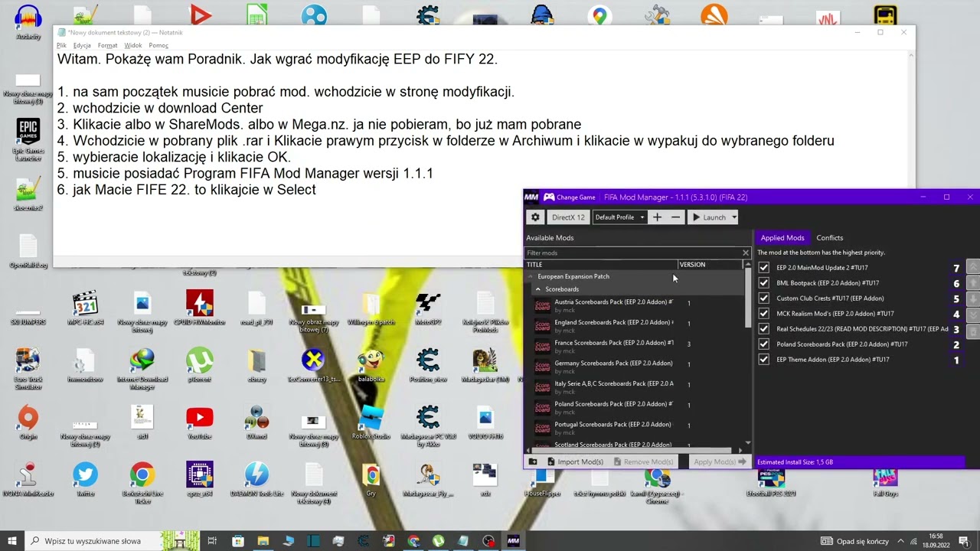Open Roblox Studio desktop shortcut
Viewport: 980px width, 551px height.
(371, 422)
